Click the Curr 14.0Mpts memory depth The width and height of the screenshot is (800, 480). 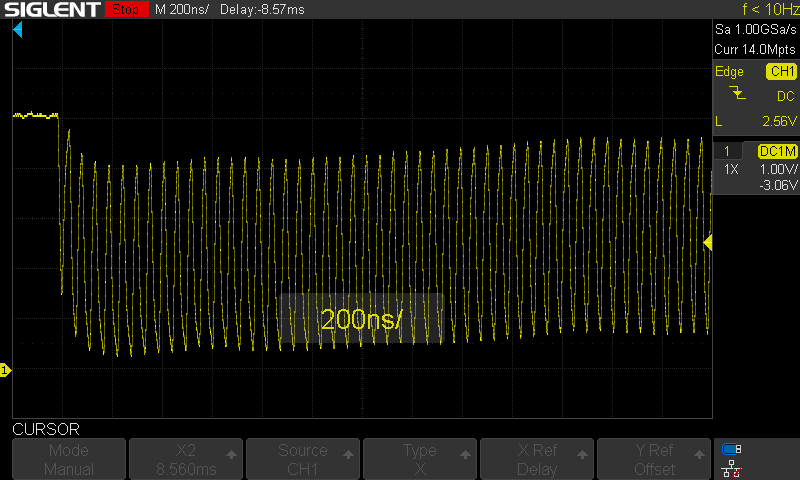(x=755, y=49)
